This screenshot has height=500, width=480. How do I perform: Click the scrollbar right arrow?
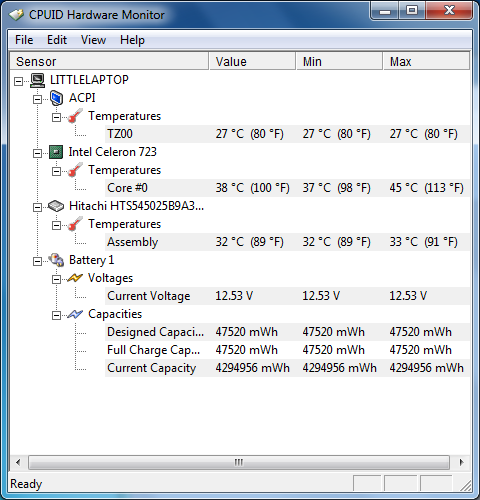pyautogui.click(x=461, y=463)
